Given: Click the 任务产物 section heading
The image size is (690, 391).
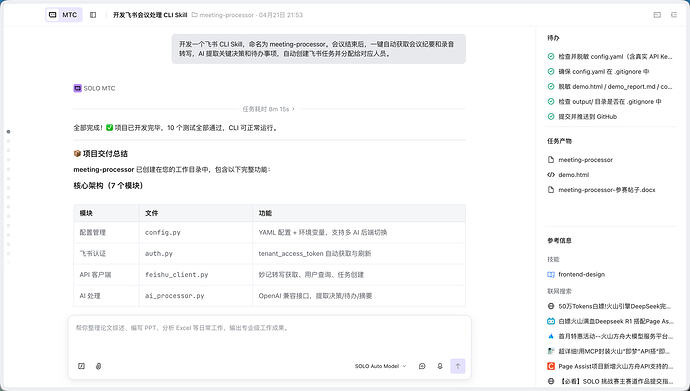Looking at the screenshot, I should [559, 141].
